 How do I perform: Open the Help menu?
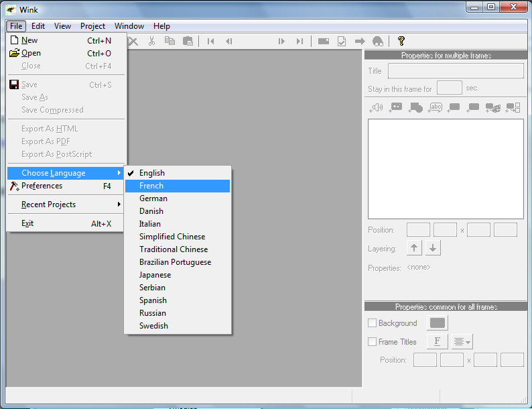point(161,26)
